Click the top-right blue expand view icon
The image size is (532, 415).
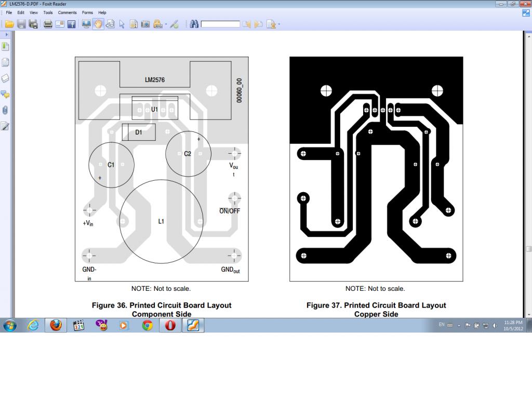tap(526, 13)
